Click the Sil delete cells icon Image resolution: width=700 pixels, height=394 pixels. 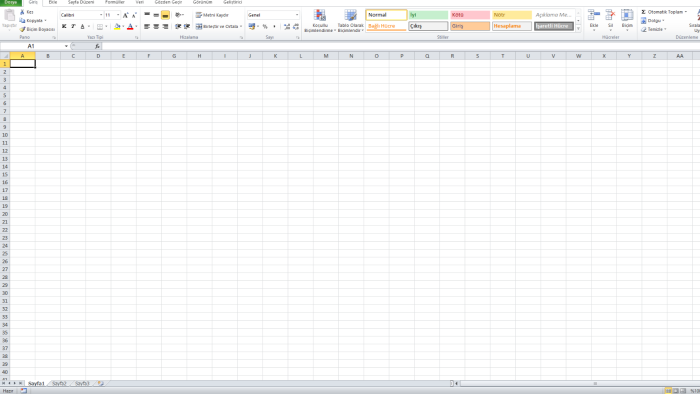point(610,16)
